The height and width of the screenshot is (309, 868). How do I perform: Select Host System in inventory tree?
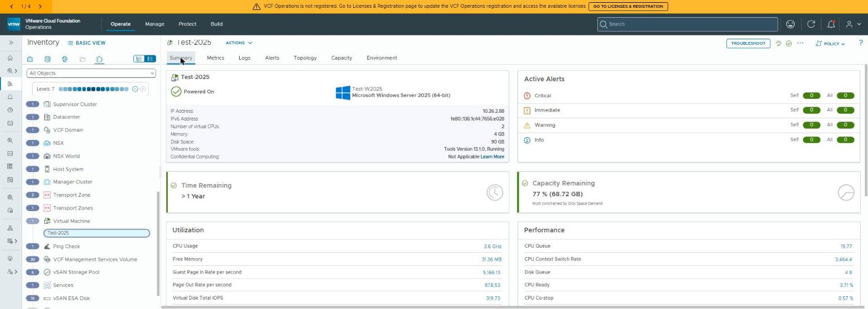coord(68,169)
